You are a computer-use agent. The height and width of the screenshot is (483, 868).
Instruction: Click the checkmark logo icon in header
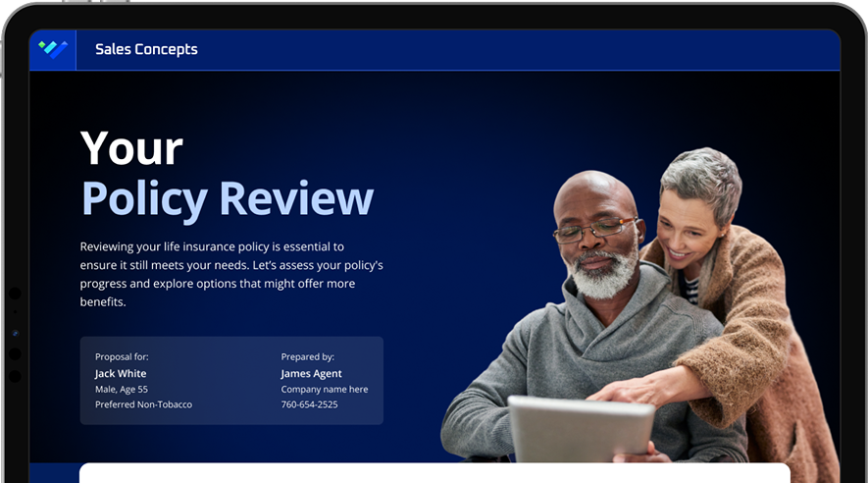pyautogui.click(x=53, y=49)
